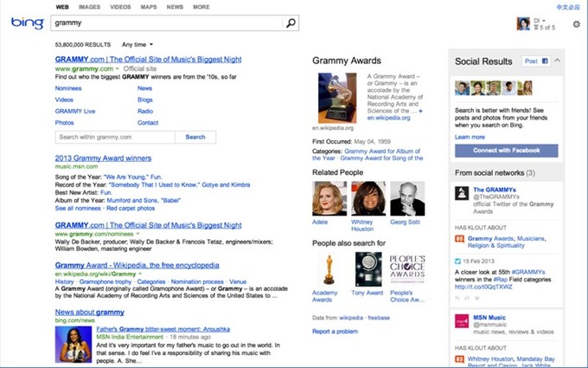Click the MSN Music avatar icon
The height and width of the screenshot is (368, 588).
[x=462, y=321]
